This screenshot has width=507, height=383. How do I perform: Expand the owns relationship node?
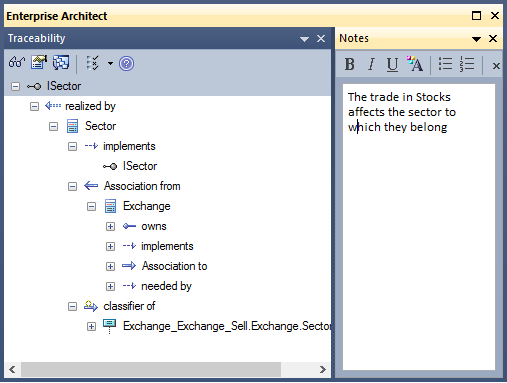[x=110, y=227]
